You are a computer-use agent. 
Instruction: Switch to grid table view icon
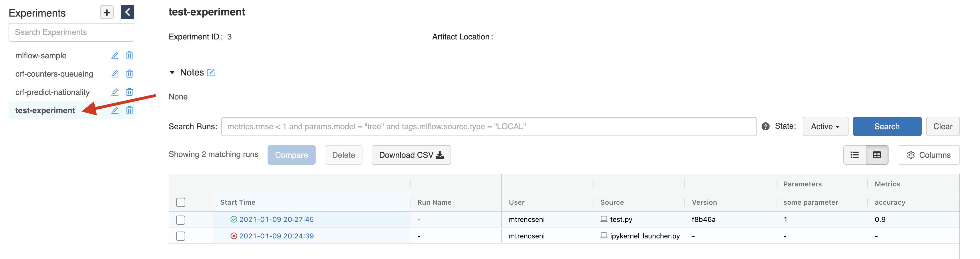(877, 155)
